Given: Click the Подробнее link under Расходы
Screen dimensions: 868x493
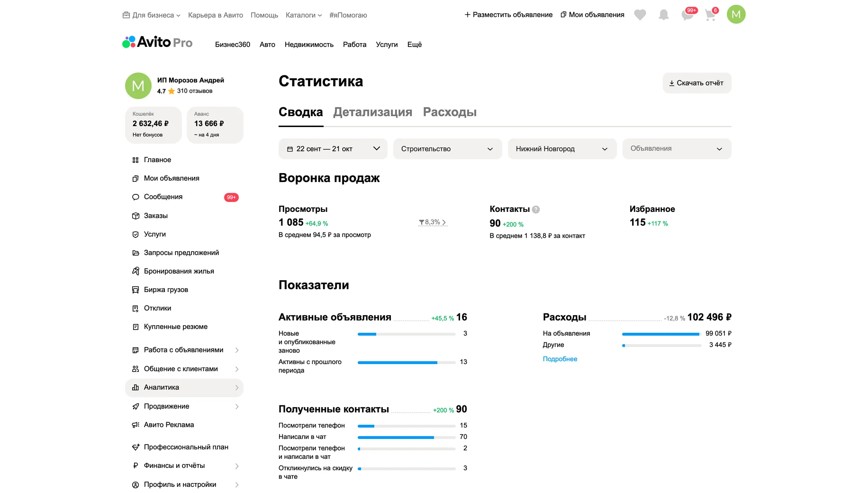Looking at the screenshot, I should (560, 359).
